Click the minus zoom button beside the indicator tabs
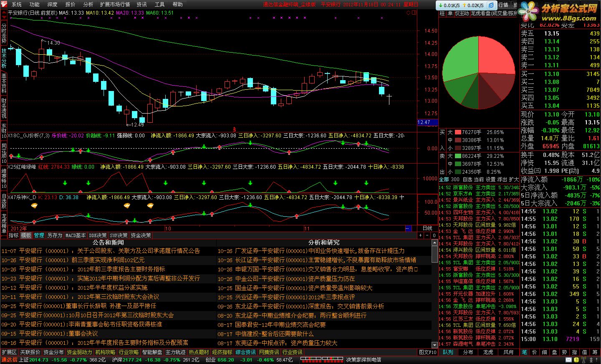601x364 pixels. tap(427, 235)
